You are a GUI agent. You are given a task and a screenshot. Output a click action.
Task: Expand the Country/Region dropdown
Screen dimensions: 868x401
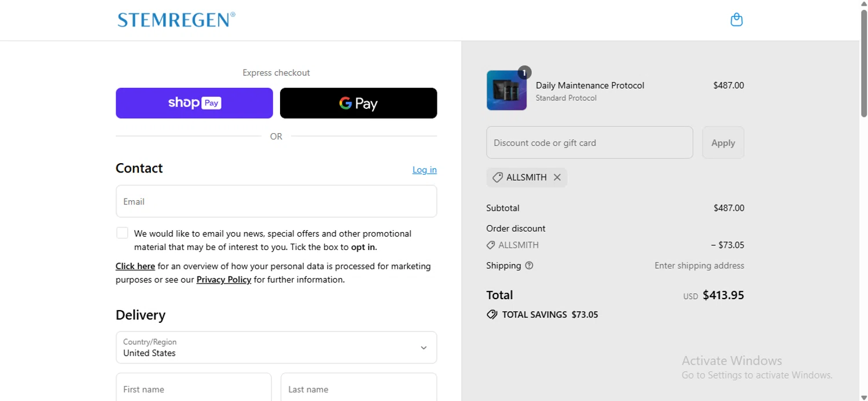point(276,347)
